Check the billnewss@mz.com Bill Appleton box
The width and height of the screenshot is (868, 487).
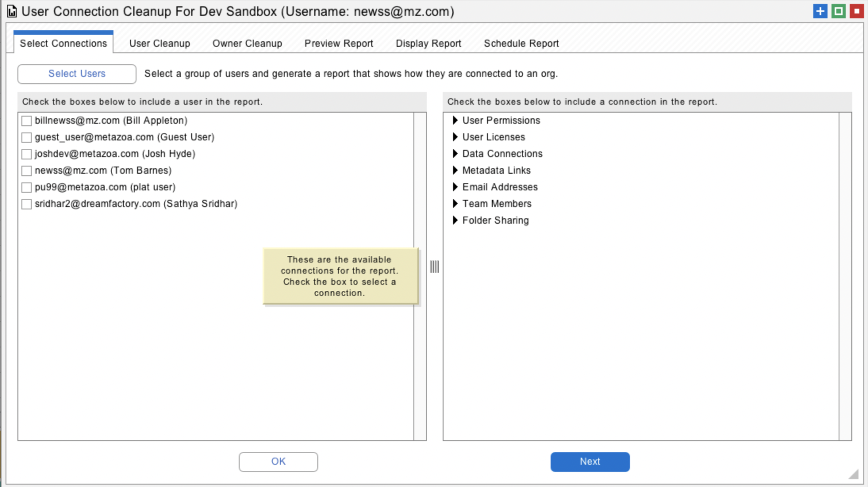pos(27,121)
